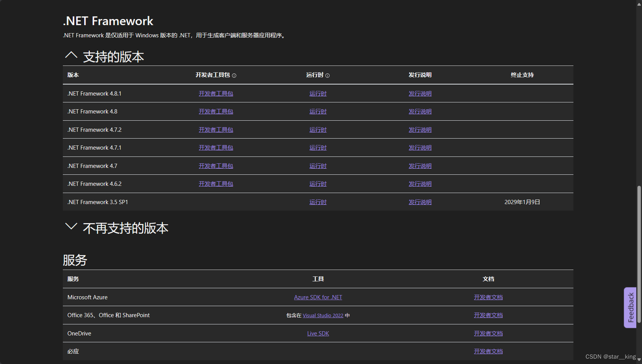
Task: Open 开发者文档 for Microsoft Azure
Action: click(488, 297)
